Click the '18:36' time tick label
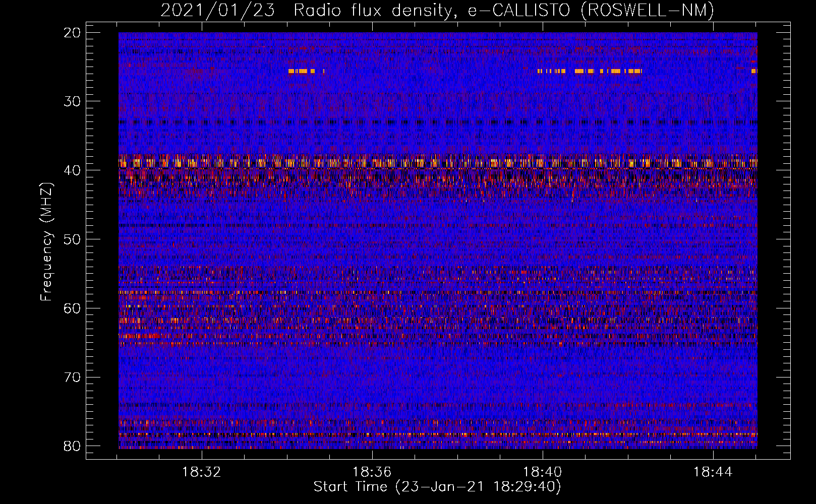This screenshot has height=504, width=816. point(372,472)
